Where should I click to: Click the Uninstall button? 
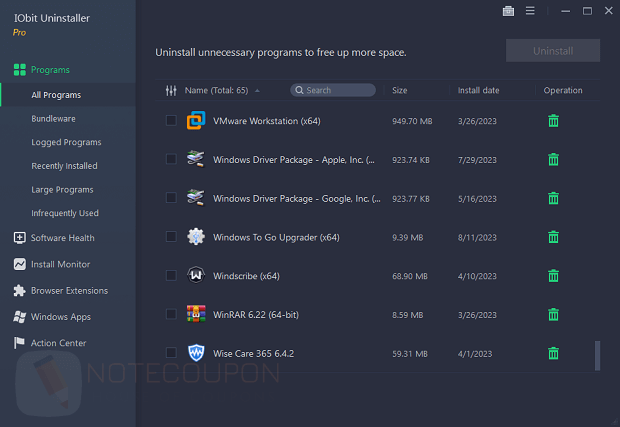(553, 51)
